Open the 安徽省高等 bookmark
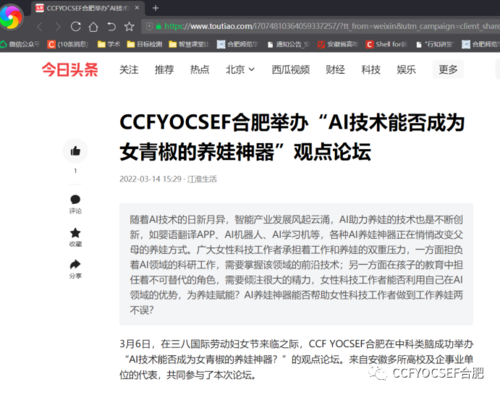500x395 pixels. 337,44
